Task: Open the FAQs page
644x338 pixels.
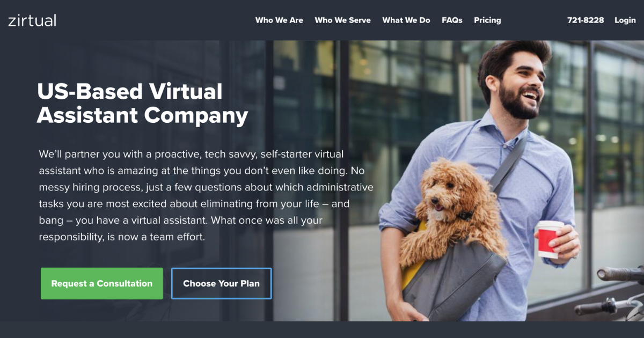Action: click(452, 20)
